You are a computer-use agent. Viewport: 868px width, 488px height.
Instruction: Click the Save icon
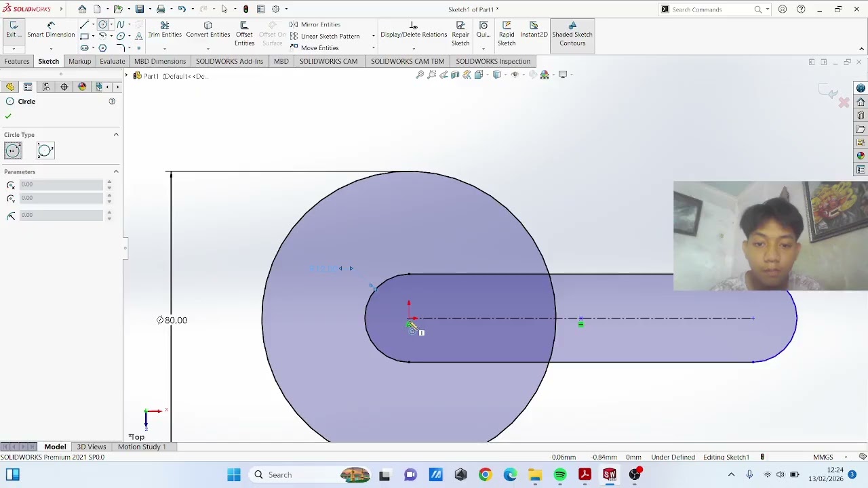coord(140,9)
